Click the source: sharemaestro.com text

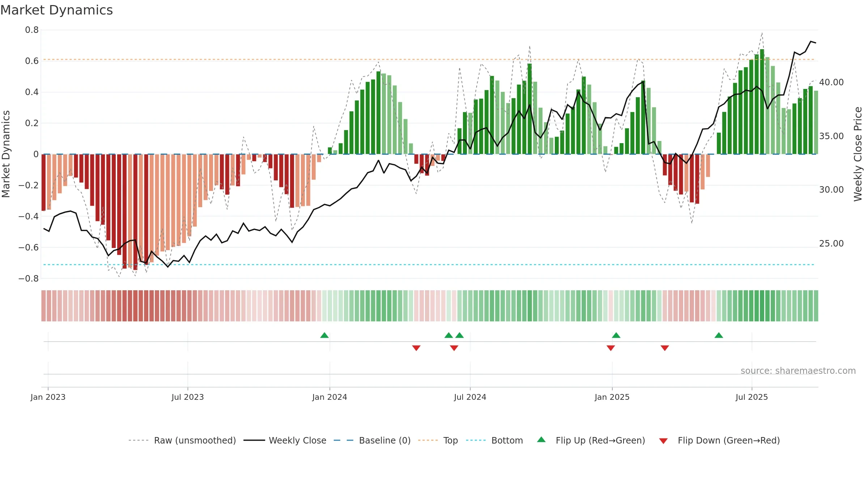click(798, 371)
